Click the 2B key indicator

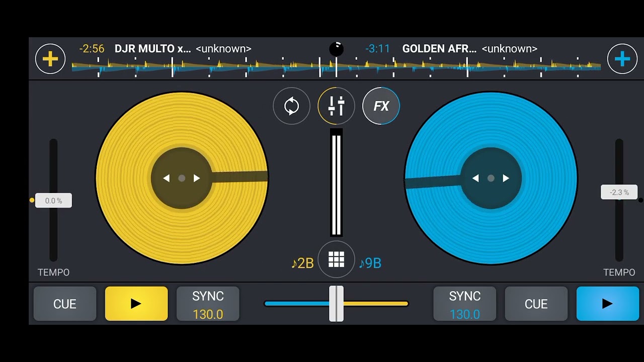(302, 263)
